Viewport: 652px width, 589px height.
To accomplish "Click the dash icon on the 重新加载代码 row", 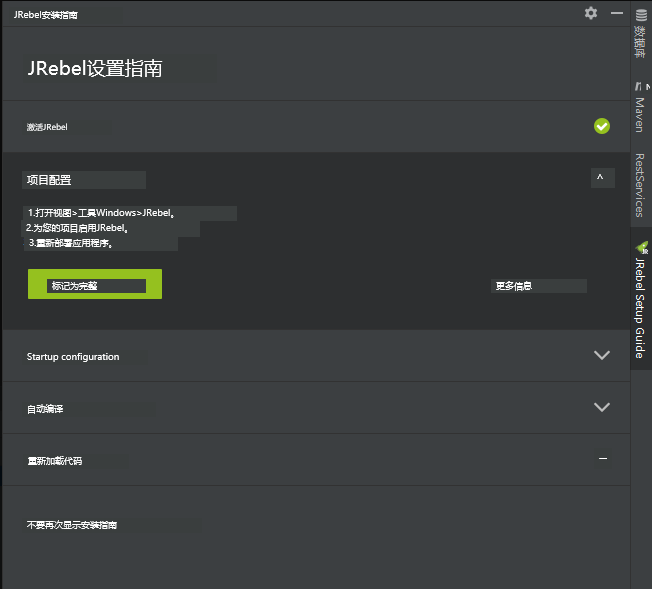I will (602, 458).
